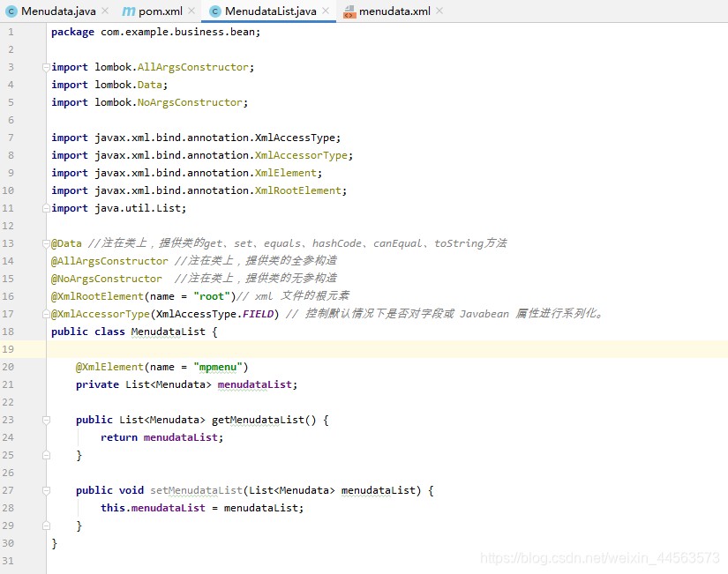Click the FIELD constant on line 17
Image resolution: width=728 pixels, height=574 pixels.
pyautogui.click(x=259, y=314)
